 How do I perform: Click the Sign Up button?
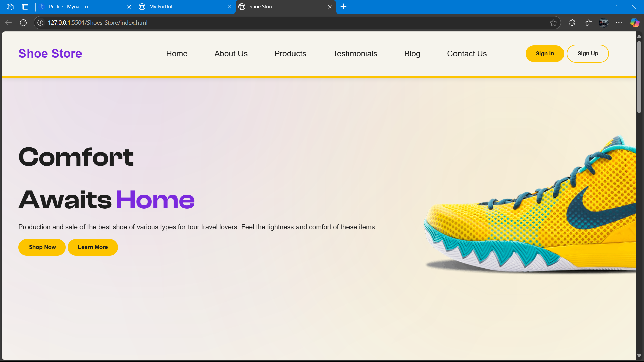click(588, 54)
